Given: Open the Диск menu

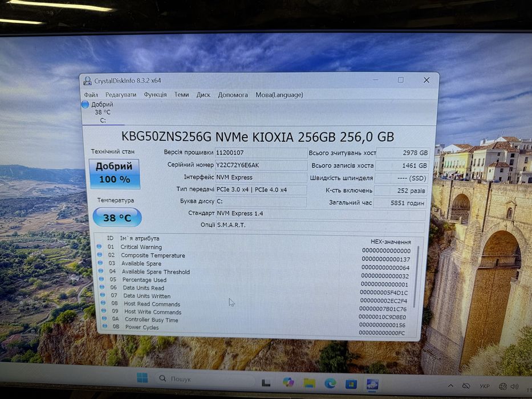Looking at the screenshot, I should tap(203, 95).
